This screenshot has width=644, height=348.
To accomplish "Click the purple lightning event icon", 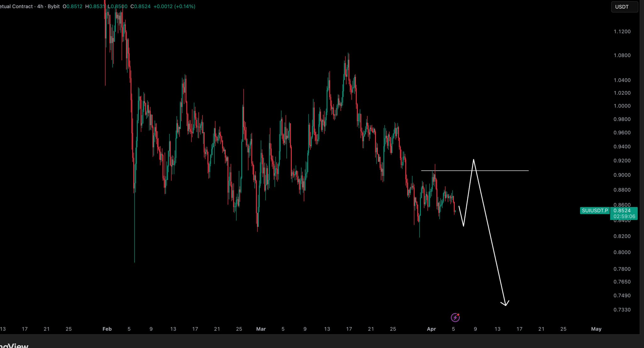I will (455, 318).
